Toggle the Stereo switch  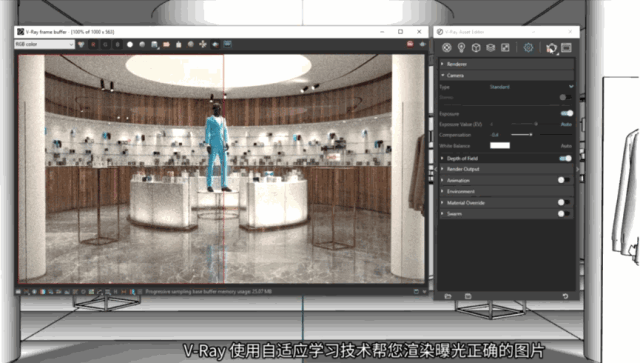[x=565, y=97]
